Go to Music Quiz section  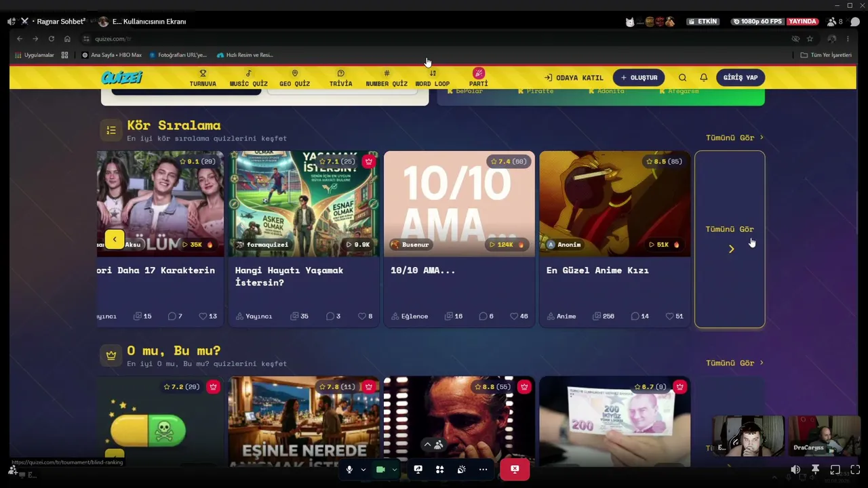click(248, 78)
